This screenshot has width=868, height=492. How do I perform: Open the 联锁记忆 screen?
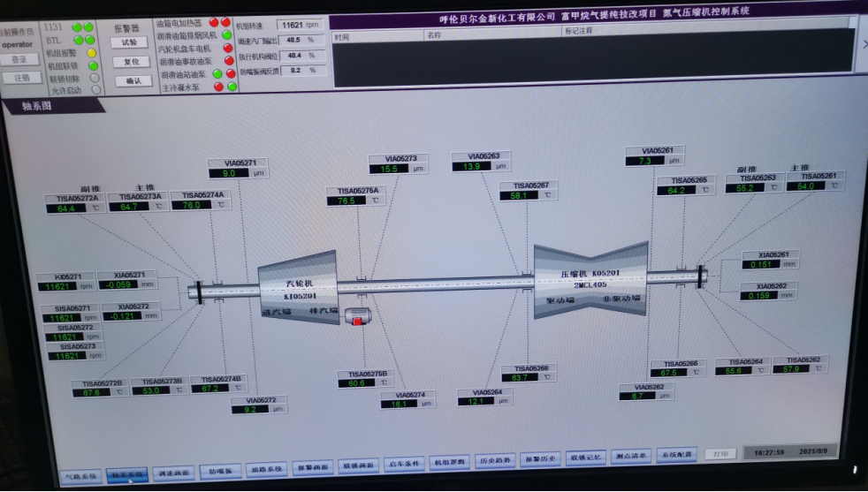tap(586, 458)
